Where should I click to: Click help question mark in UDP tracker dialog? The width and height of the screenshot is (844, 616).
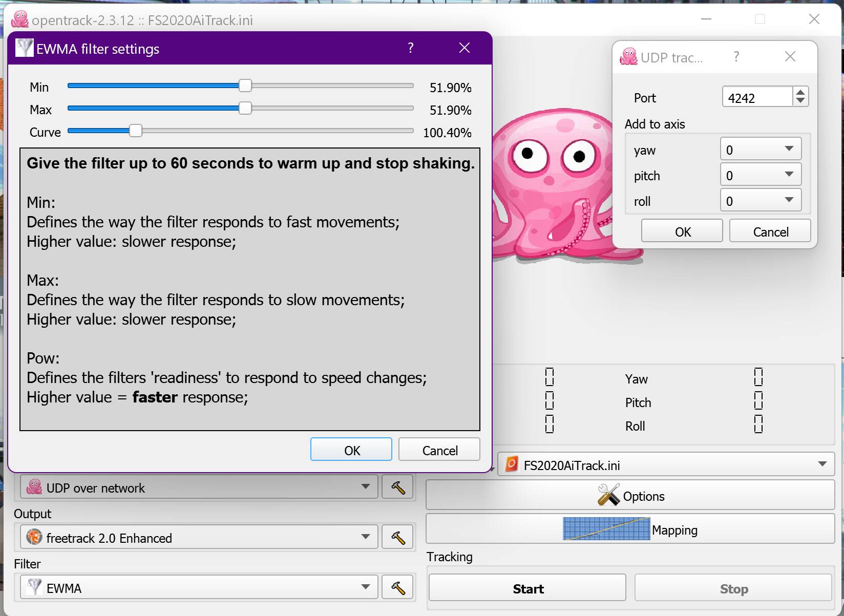(736, 57)
